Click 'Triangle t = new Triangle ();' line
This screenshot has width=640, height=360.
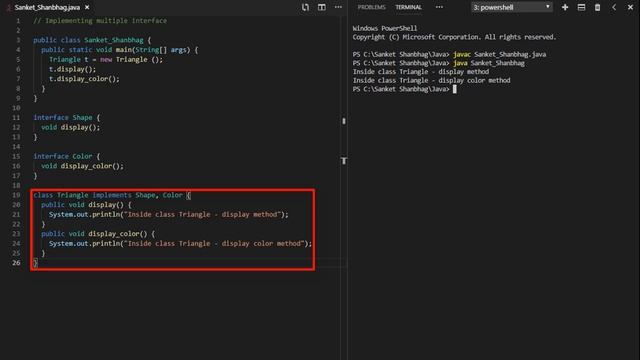click(x=106, y=60)
